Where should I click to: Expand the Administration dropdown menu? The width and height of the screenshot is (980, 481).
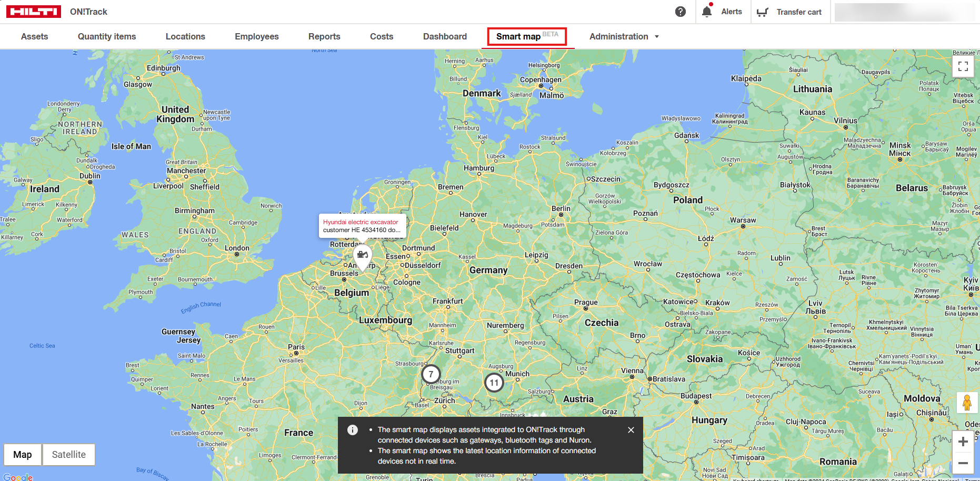pos(624,36)
